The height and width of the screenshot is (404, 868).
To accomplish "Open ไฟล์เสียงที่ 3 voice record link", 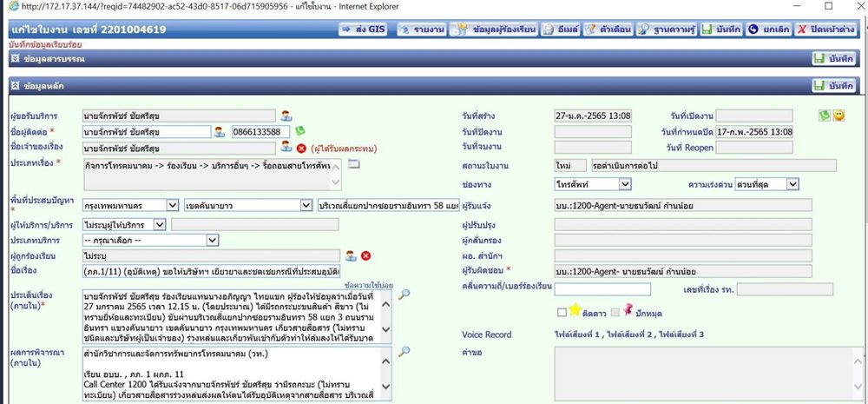I will pos(683,334).
